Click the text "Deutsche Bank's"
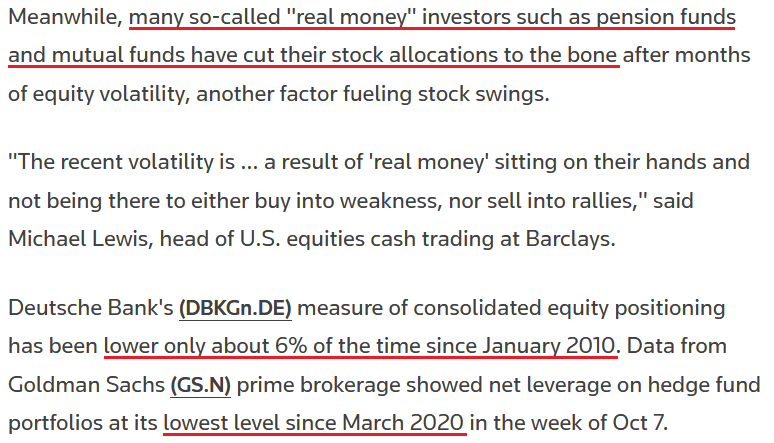This screenshot has height=443, width=774. click(x=91, y=308)
